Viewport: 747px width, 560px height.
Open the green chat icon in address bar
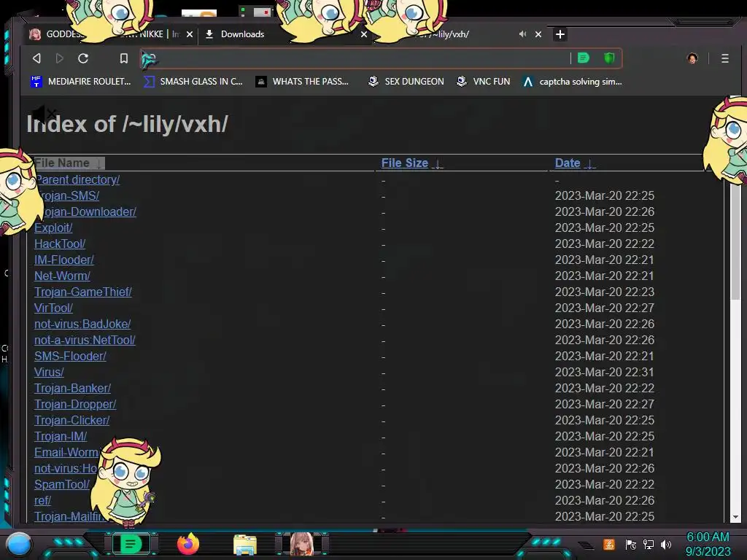[583, 58]
